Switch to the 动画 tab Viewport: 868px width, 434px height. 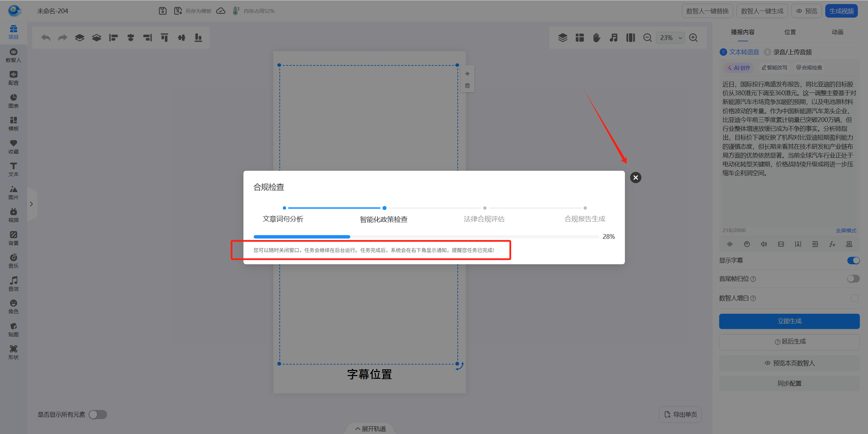(837, 32)
